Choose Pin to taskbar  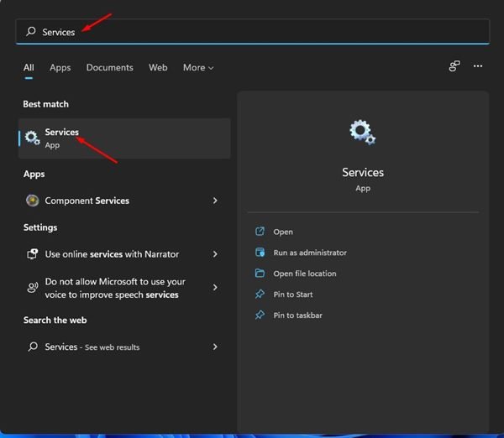(297, 315)
